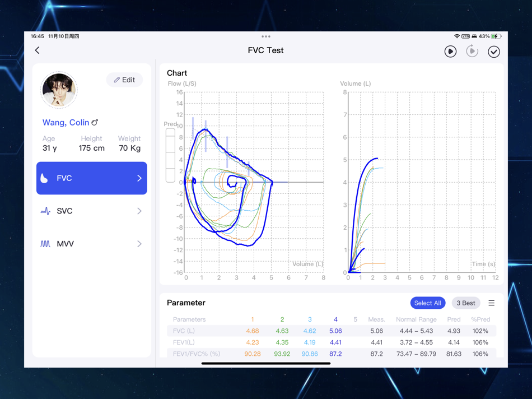Click FEV1/FVC% value 90.86
This screenshot has width=532, height=399.
[x=310, y=354]
